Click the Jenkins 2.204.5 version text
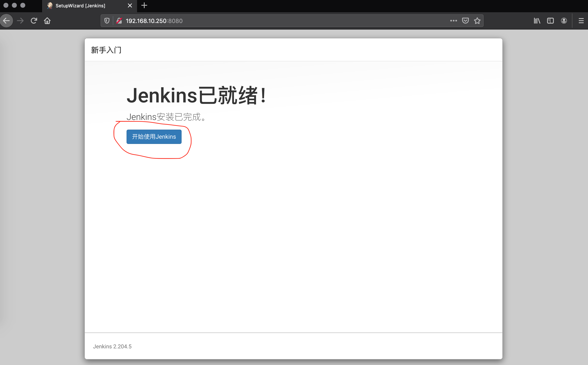Screen dimensions: 588x365 click(x=112, y=346)
